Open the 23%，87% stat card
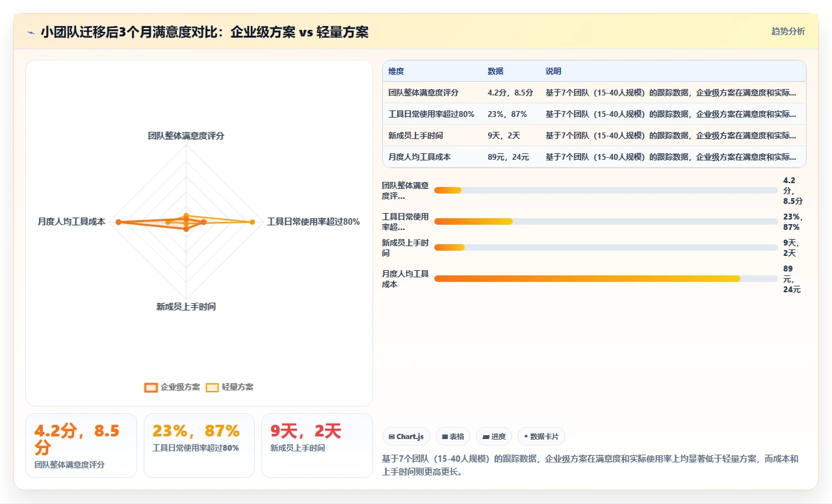Screen dimensions: 832x504 pos(199,446)
